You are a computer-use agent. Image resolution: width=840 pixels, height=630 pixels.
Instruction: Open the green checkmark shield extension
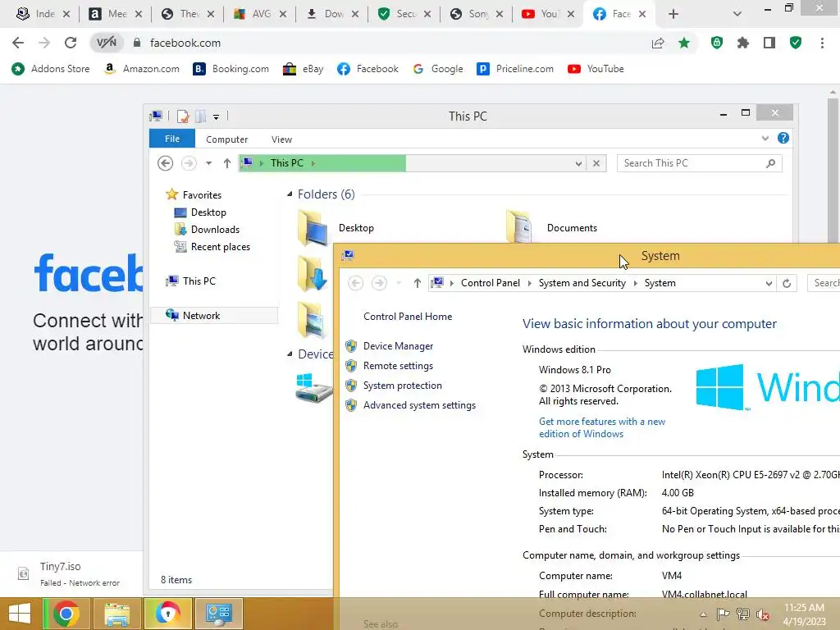(796, 43)
